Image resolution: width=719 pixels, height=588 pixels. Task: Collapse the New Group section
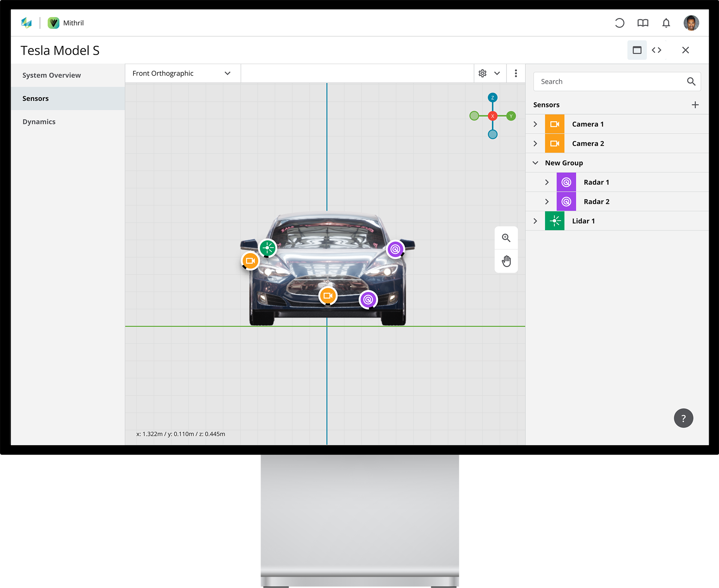[x=535, y=163]
